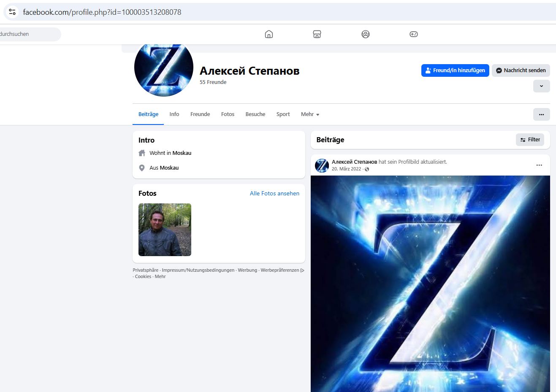Open the Facebook Home icon

point(269,34)
